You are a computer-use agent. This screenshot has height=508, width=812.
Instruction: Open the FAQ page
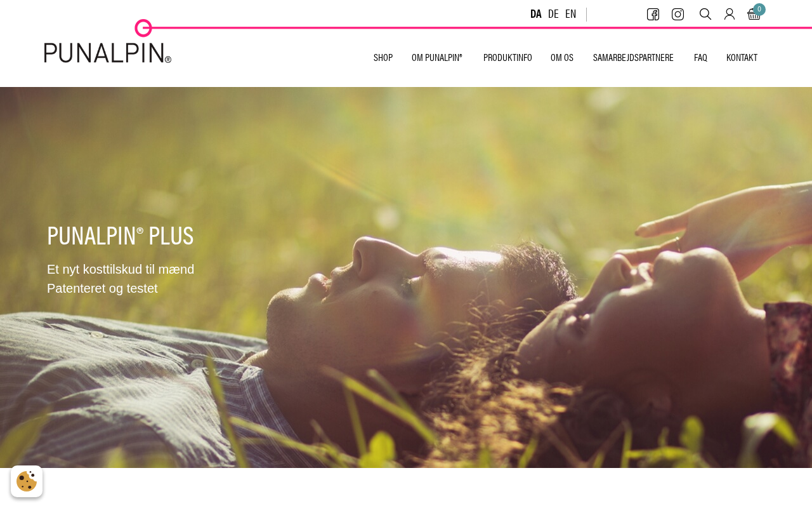pyautogui.click(x=700, y=58)
